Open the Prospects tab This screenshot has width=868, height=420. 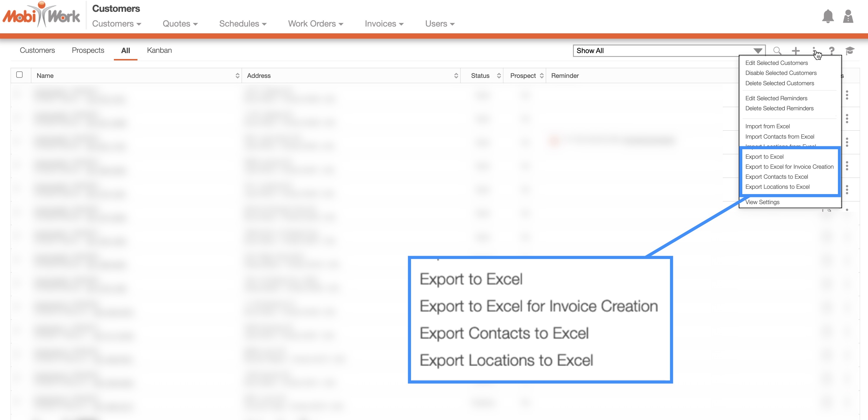88,50
